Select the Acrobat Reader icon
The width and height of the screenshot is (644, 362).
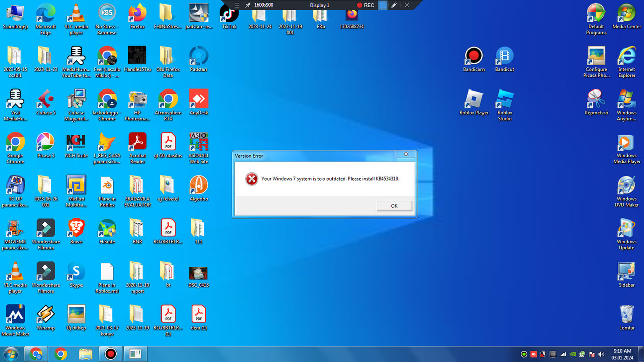pyautogui.click(x=137, y=149)
